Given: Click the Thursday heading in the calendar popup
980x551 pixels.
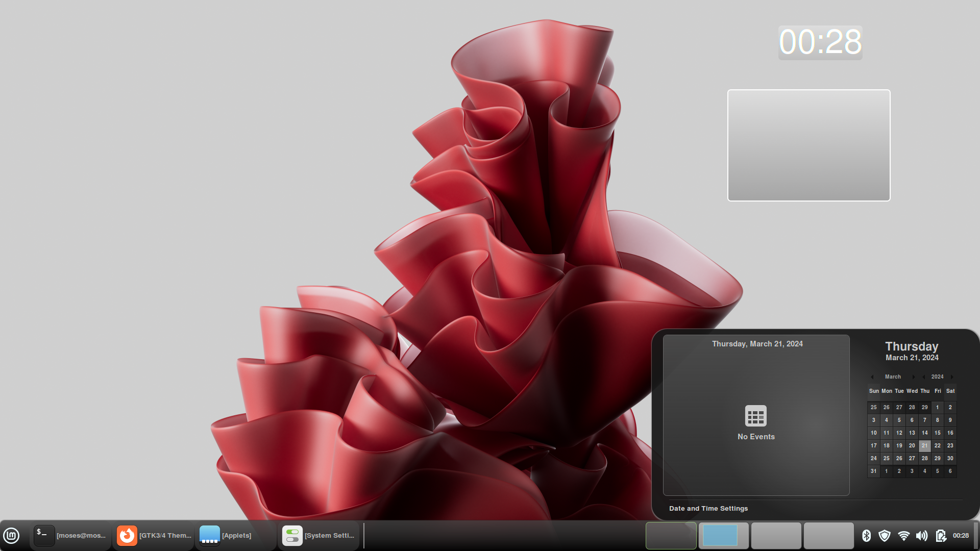Looking at the screenshot, I should pos(912,346).
